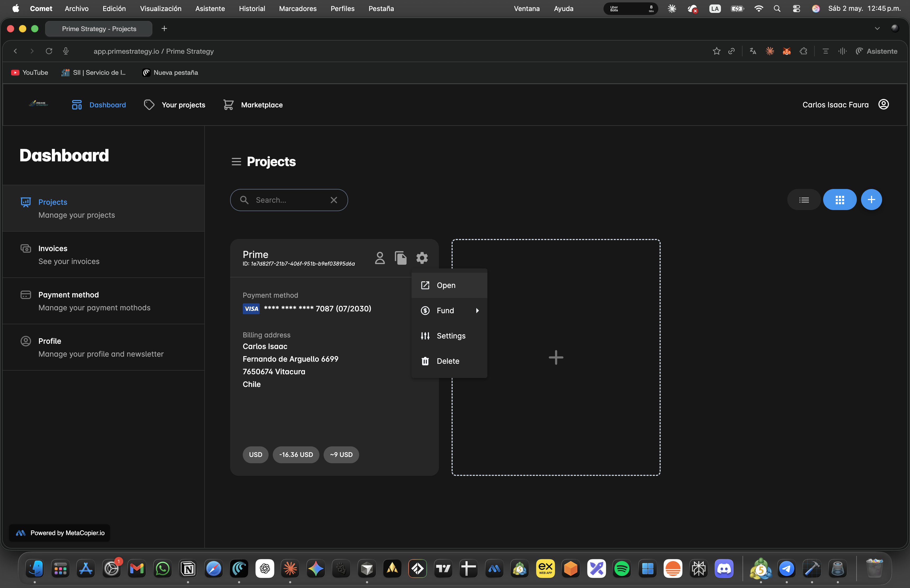Bookmark this page with the star icon
Viewport: 910px width, 588px height.
(716, 51)
